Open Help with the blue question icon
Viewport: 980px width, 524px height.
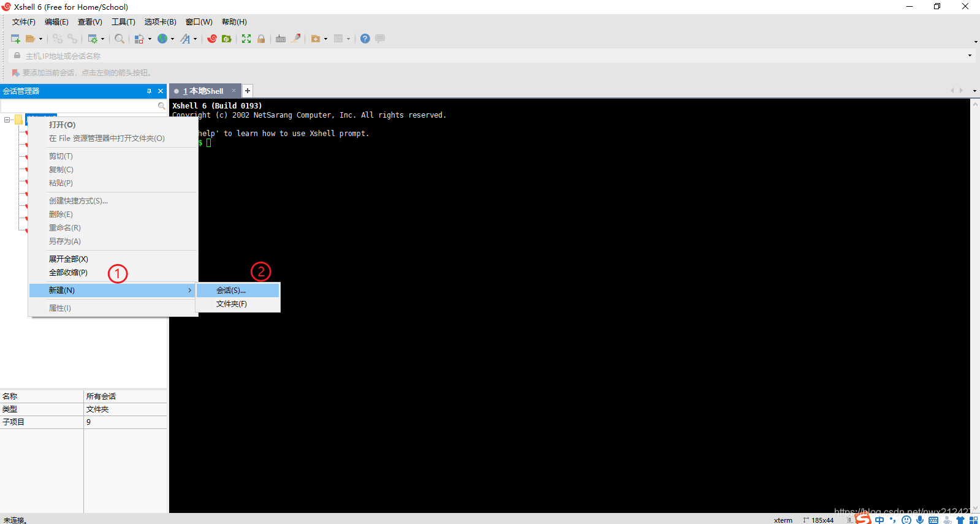(x=365, y=39)
